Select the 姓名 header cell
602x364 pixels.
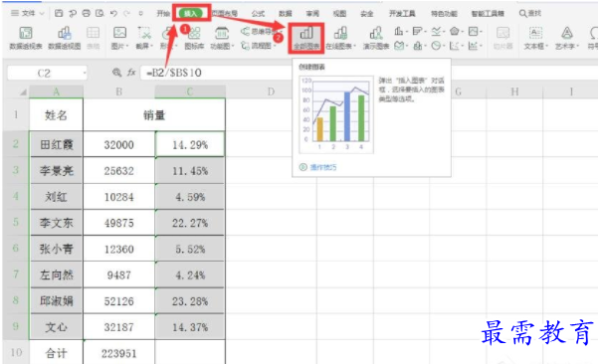tap(56, 114)
